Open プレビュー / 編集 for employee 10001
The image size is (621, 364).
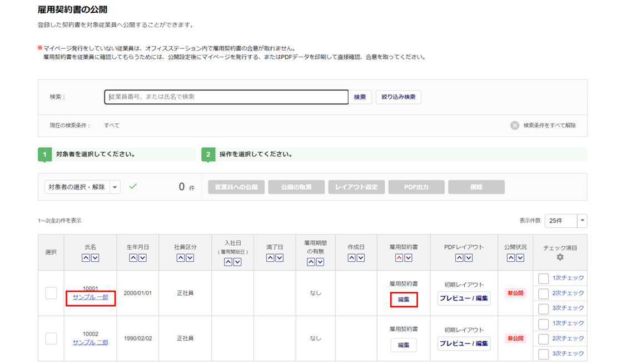coord(464,298)
